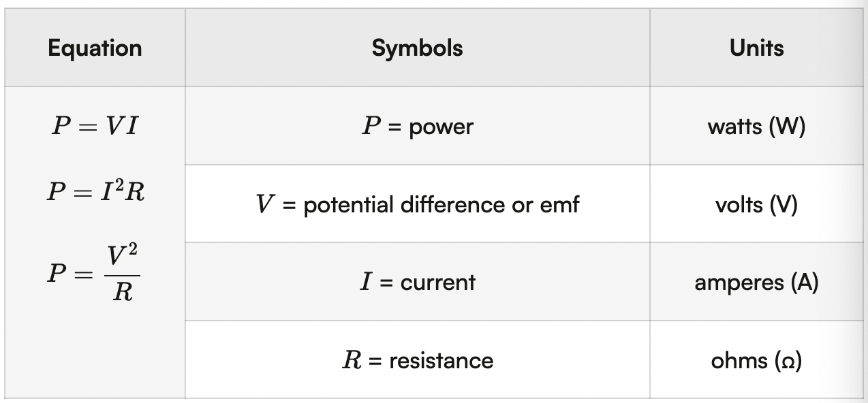This screenshot has width=868, height=403.
Task: Click the italic R before 'resistance'
Action: point(352,360)
